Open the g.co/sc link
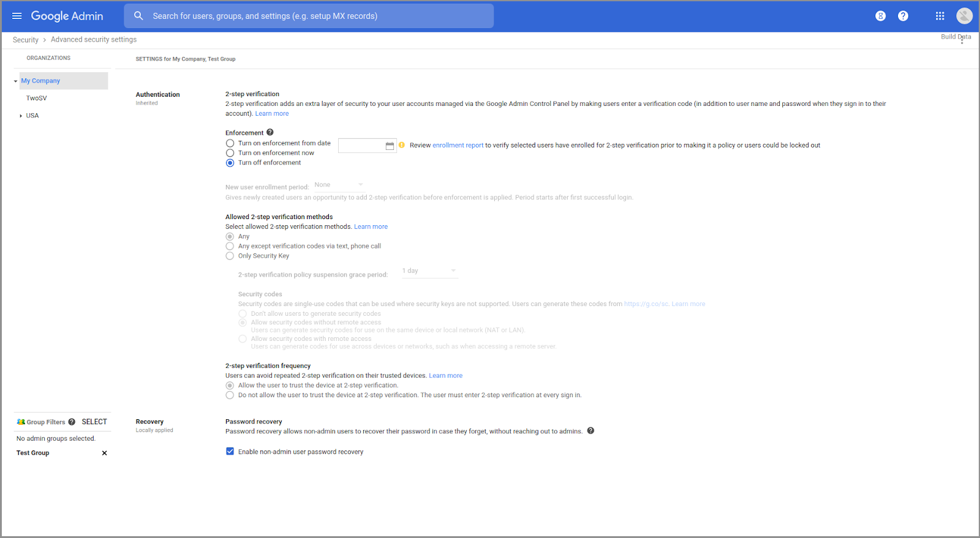 pos(646,304)
